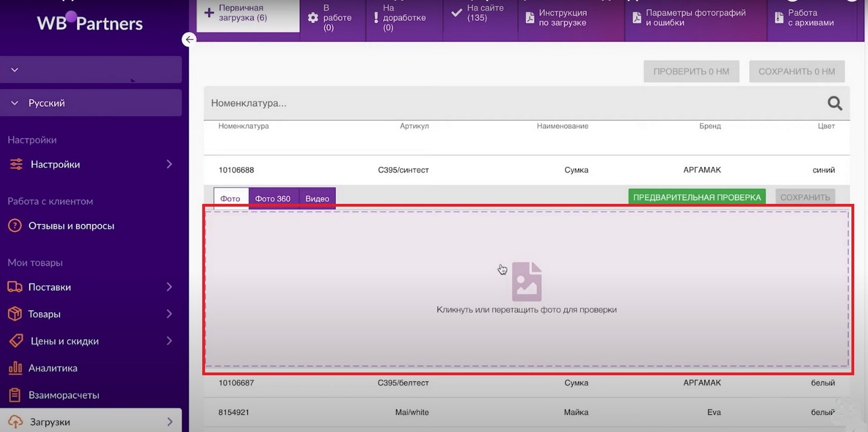
Task: Switch to the На сайте (135) tab
Action: click(480, 19)
